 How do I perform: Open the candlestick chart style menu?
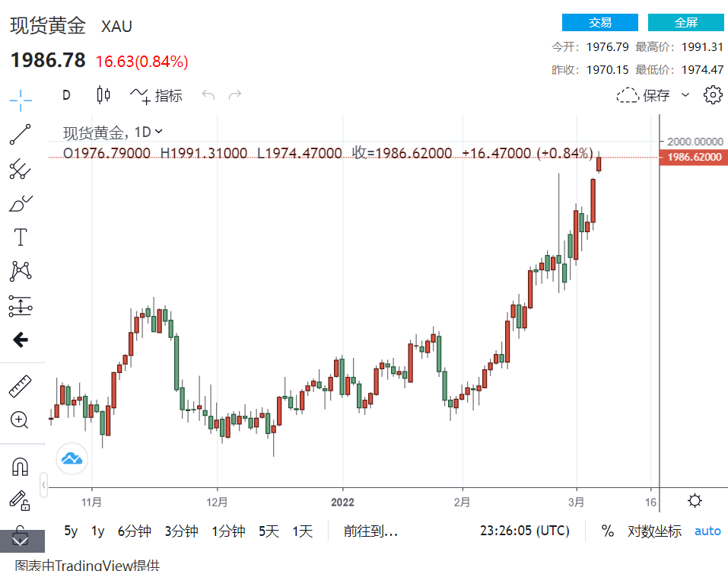coord(103,95)
